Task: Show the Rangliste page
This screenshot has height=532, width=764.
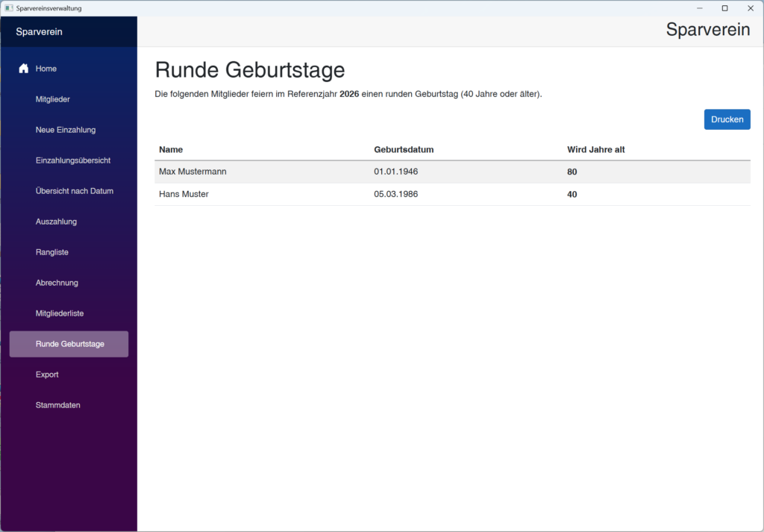Action: point(52,252)
